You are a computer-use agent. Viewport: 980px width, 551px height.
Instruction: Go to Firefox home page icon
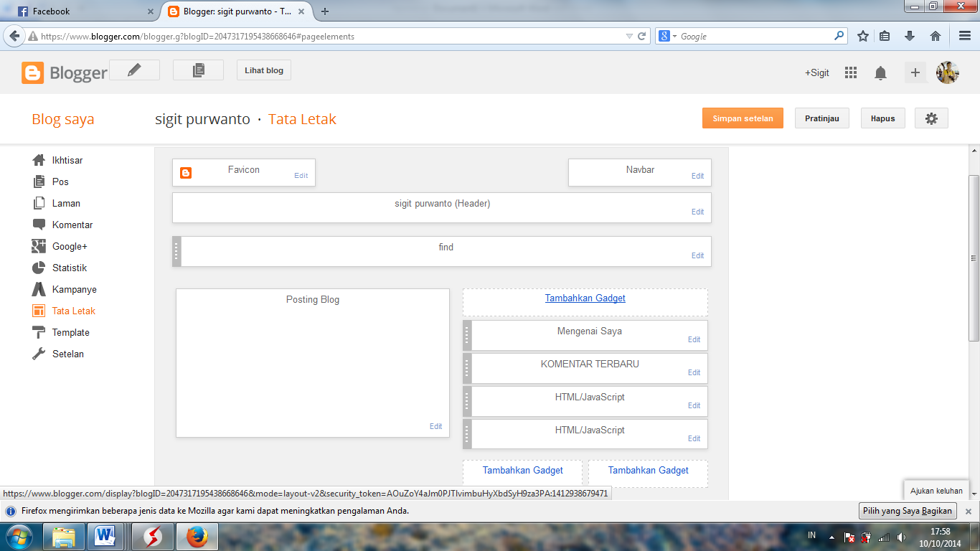[x=936, y=36]
